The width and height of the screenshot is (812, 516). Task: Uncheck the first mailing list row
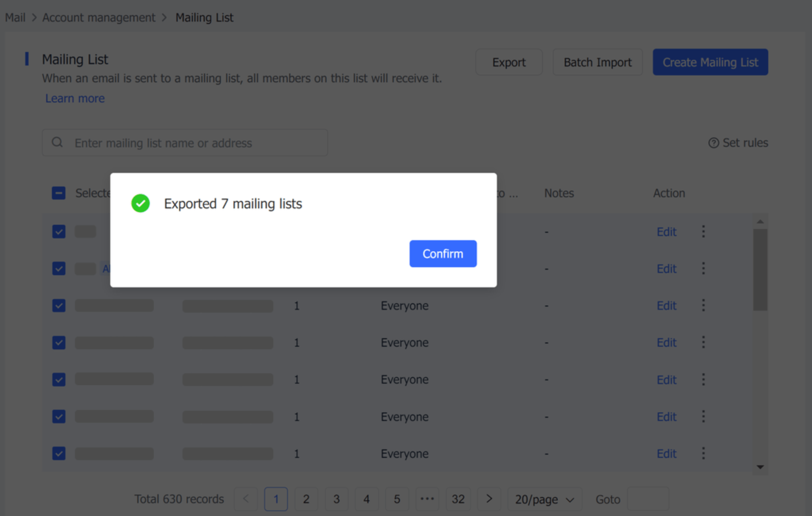[x=58, y=231]
